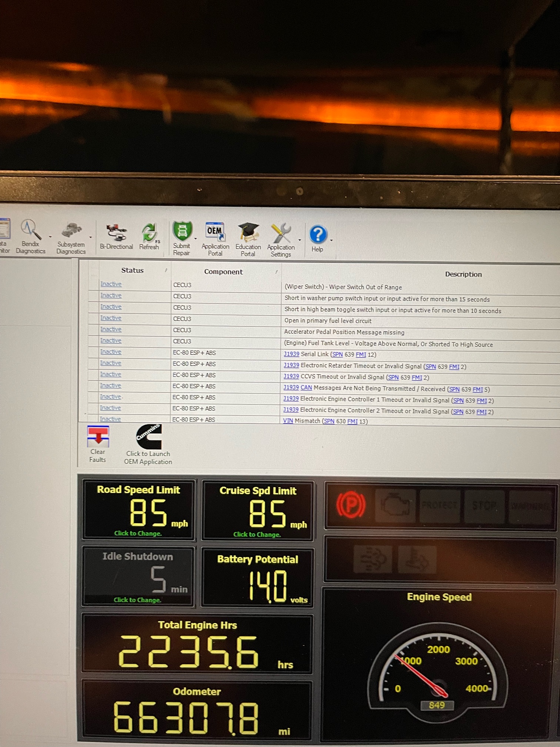Launch Cummins OEM Application
Viewport: 560px width, 747px height.
[148, 444]
